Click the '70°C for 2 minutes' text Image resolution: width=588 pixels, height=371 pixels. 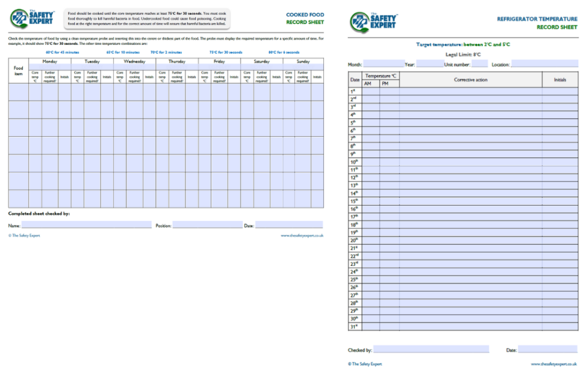166,52
